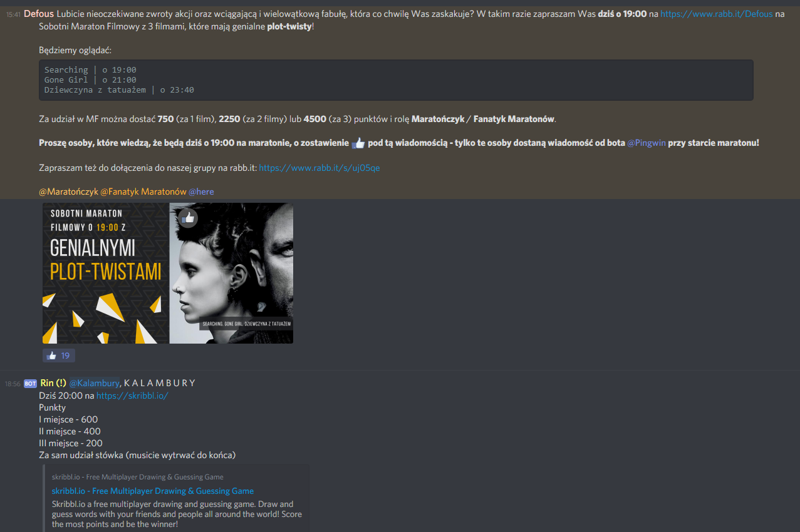Open the https://skribbl.io/ link in Rin's message
800x532 pixels.
pyautogui.click(x=132, y=396)
